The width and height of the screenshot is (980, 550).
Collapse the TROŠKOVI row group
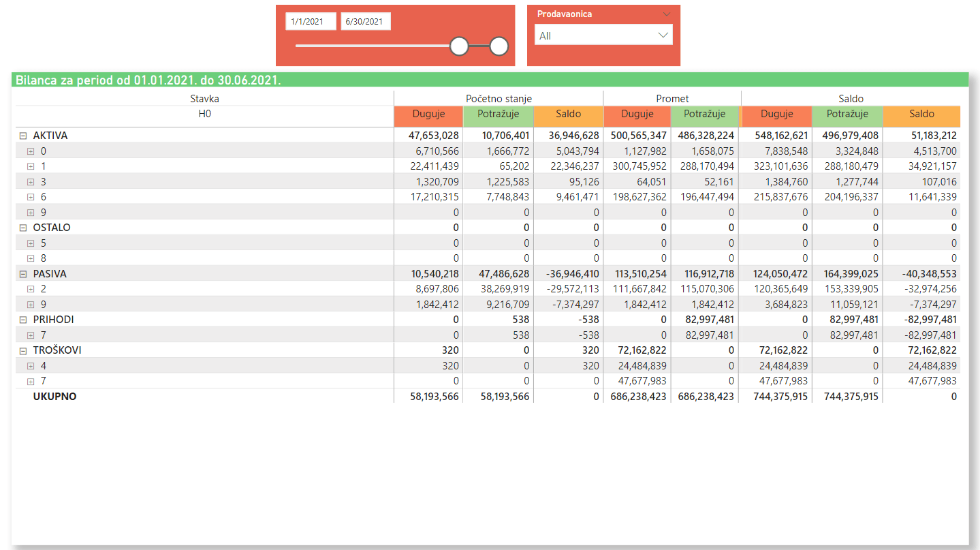pos(23,350)
